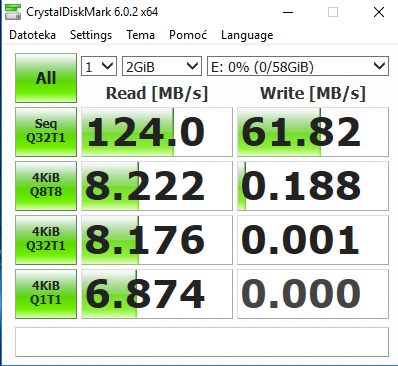This screenshot has height=366, width=398.
Task: Click the Seq read result 124.0
Action: click(157, 132)
